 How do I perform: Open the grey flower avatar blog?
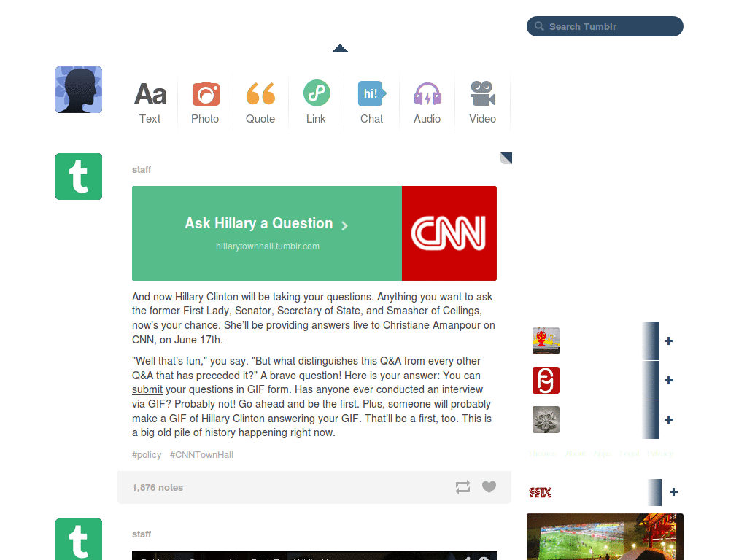[x=546, y=419]
